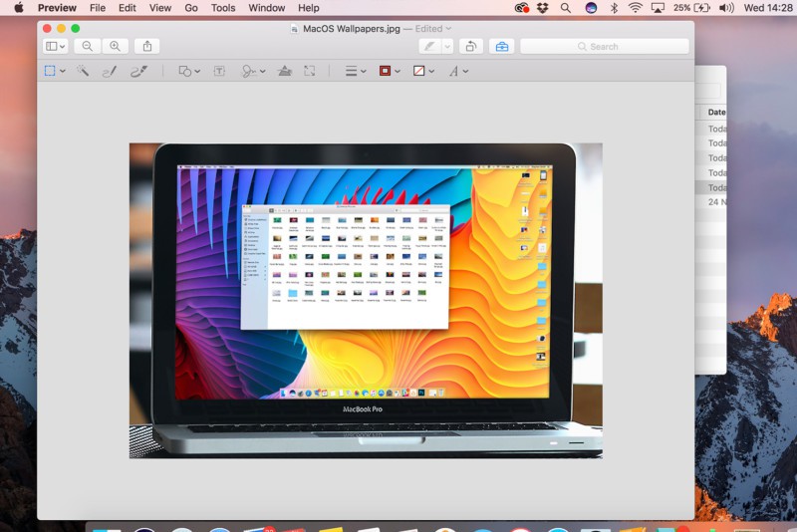Select the Highlight pen tool
Viewport: 797px width, 532px height.
[430, 46]
